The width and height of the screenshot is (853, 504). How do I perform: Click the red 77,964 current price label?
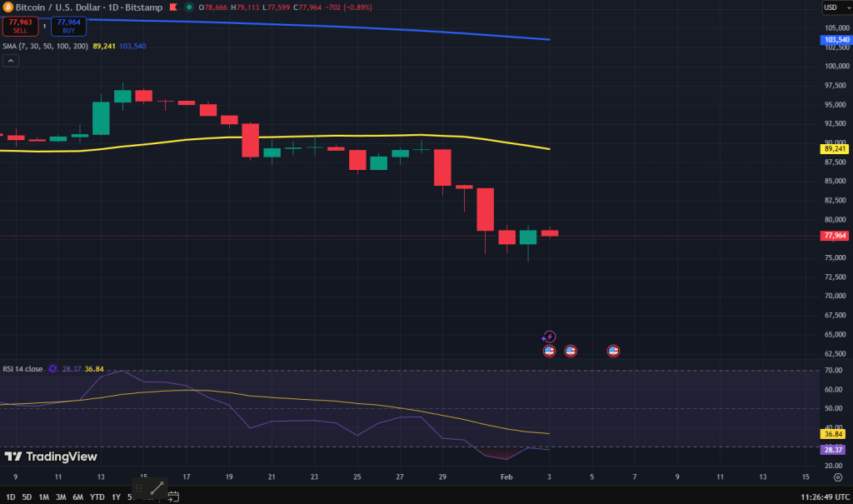pos(835,236)
